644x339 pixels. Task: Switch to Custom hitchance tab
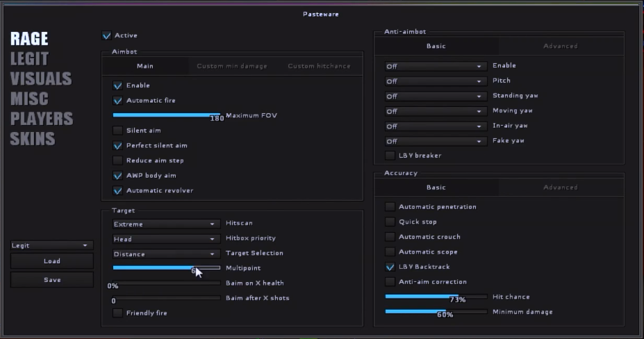tap(319, 66)
